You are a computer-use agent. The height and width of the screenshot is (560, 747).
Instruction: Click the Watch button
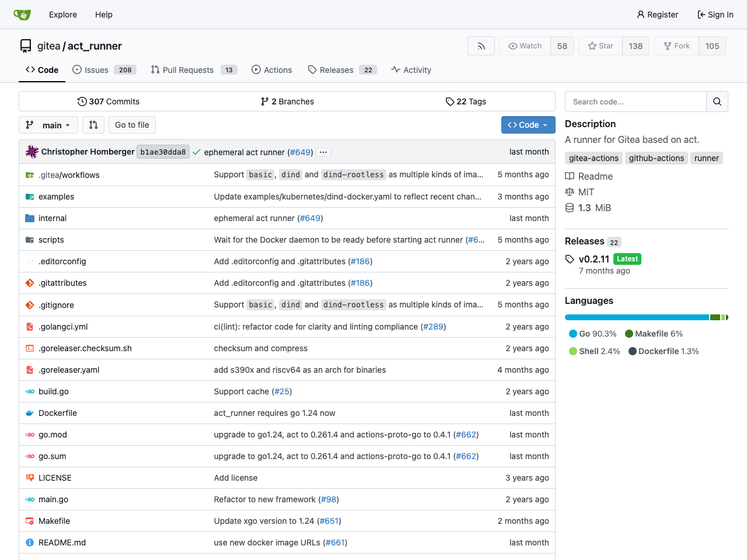click(x=525, y=46)
